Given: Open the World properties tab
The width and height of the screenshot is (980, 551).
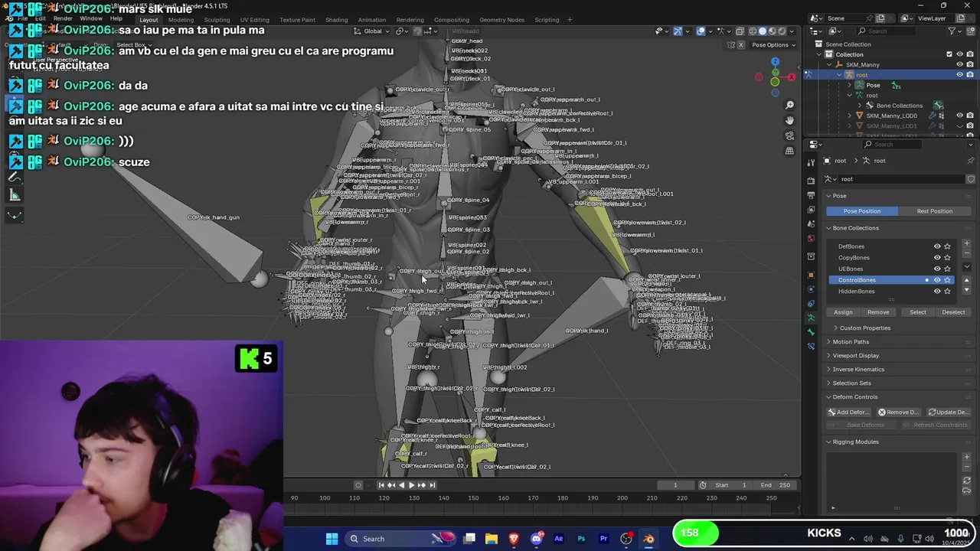Looking at the screenshot, I should (811, 238).
